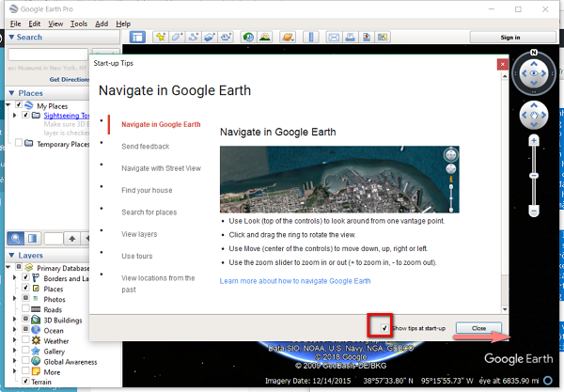Image resolution: width=564 pixels, height=392 pixels.
Task: Click the zoom slider handle
Action: [534, 176]
